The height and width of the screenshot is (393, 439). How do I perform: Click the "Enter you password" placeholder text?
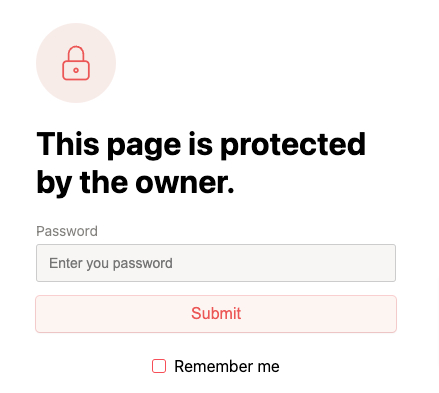(111, 263)
